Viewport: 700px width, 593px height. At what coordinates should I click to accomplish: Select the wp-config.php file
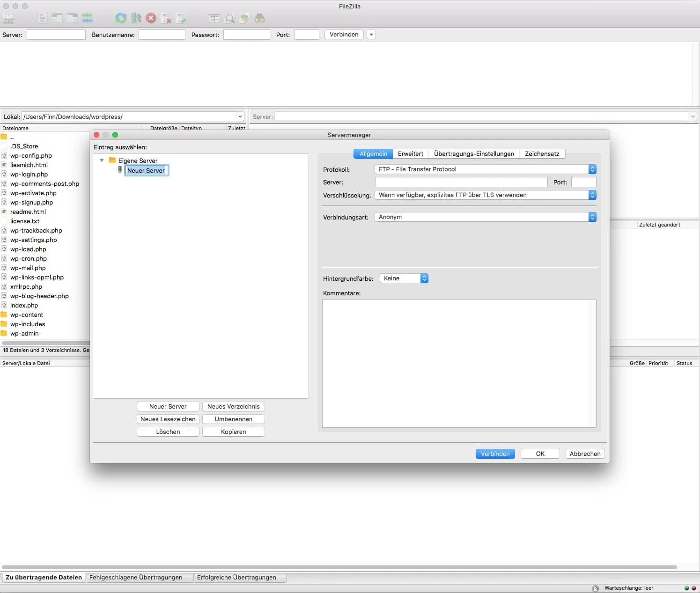pyautogui.click(x=30, y=155)
